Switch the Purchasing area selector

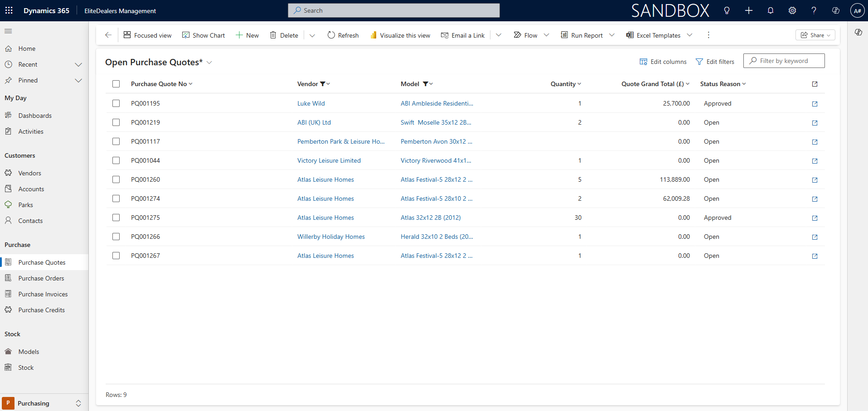coord(44,403)
